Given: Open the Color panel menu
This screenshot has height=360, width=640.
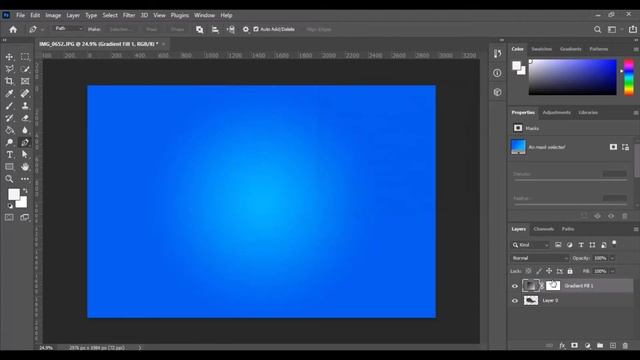Looking at the screenshot, I should click(636, 49).
